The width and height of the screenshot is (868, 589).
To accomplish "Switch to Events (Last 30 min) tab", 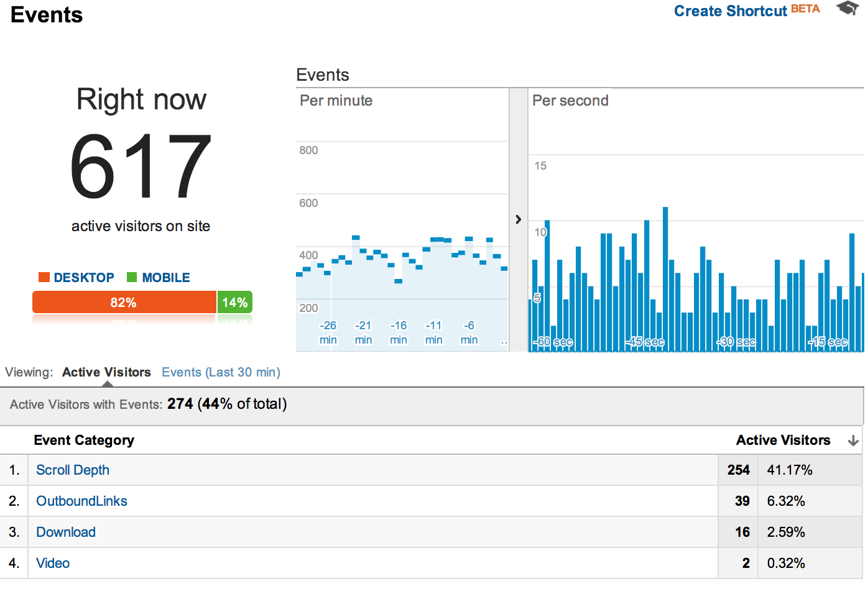I will 221,372.
